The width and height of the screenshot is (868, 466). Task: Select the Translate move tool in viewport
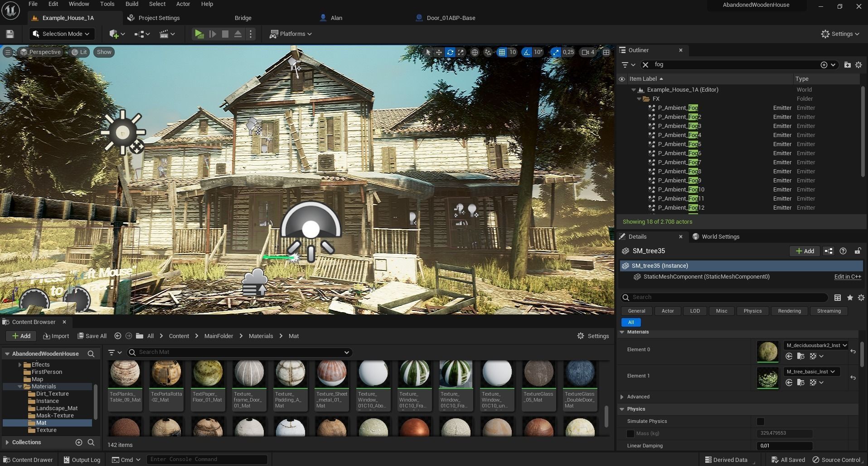tap(439, 52)
